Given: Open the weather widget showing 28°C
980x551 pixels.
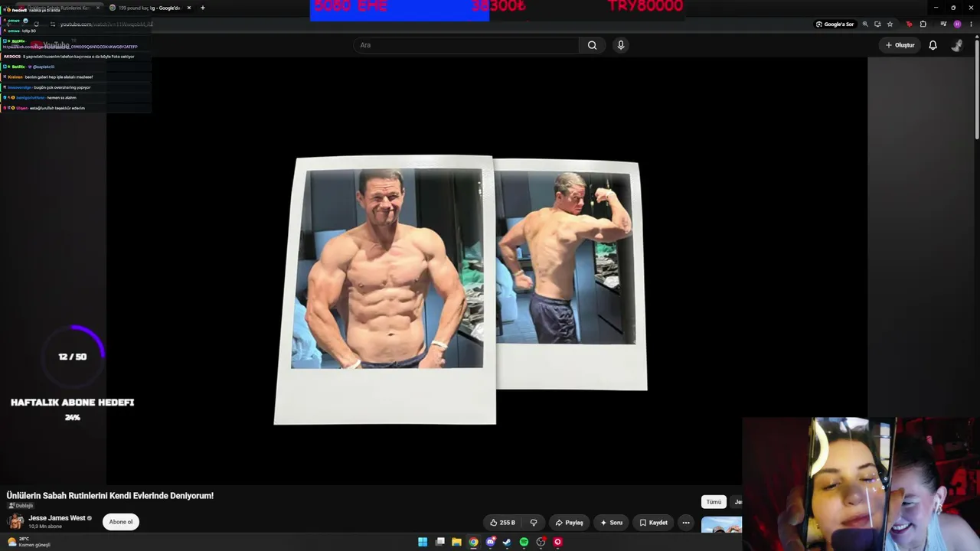Looking at the screenshot, I should [x=28, y=542].
